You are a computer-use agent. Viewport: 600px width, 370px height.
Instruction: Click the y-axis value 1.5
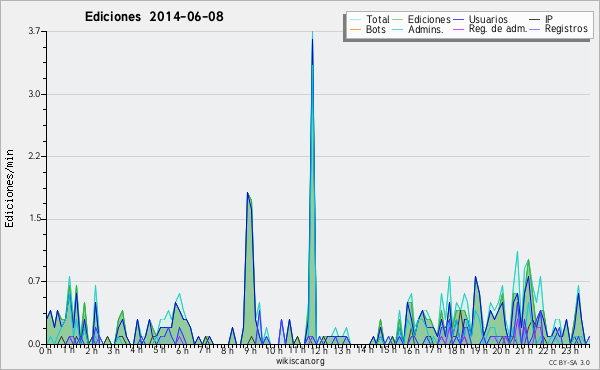tap(34, 219)
